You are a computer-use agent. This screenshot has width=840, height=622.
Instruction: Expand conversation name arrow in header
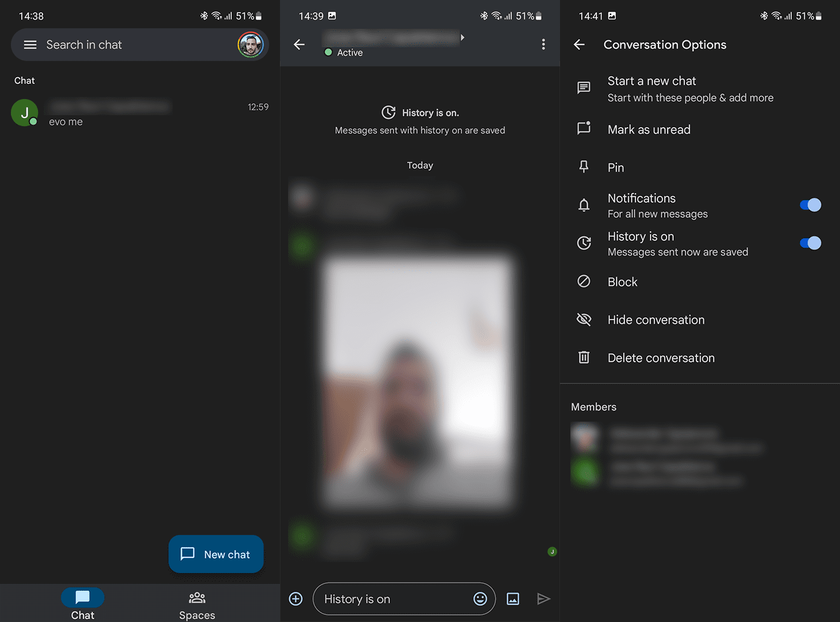click(x=462, y=37)
